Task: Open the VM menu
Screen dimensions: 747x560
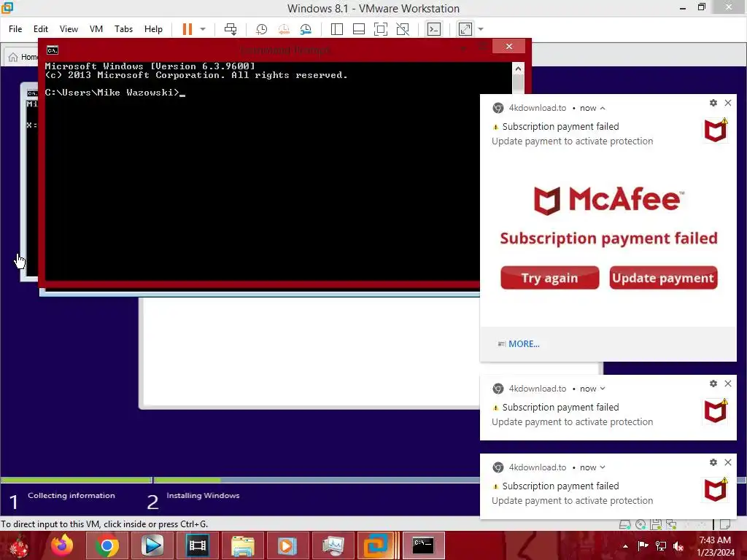Action: tap(96, 29)
